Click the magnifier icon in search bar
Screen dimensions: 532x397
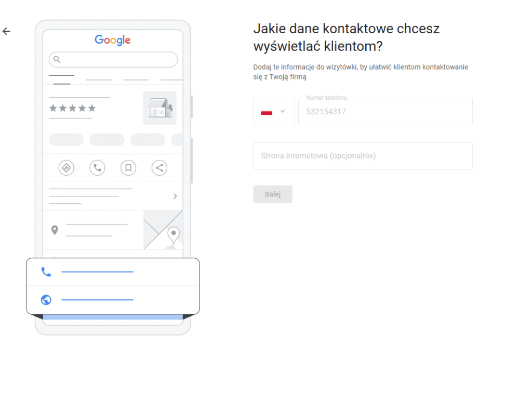57,60
